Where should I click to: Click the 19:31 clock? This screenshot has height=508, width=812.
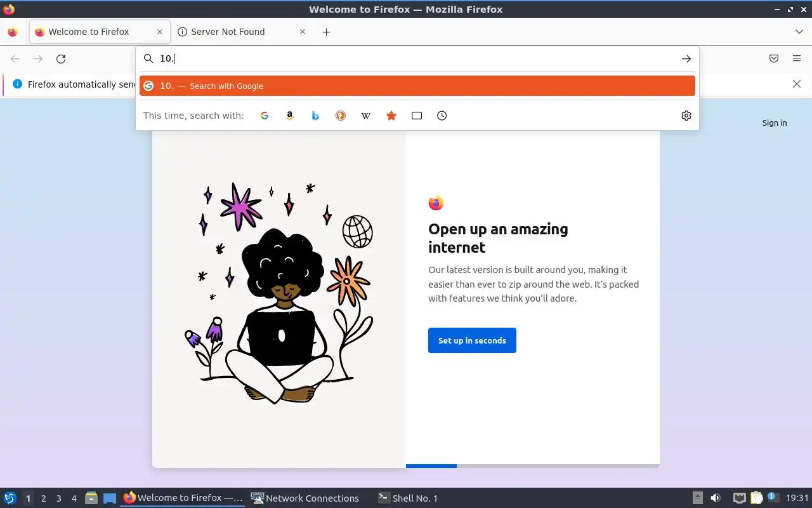[x=797, y=498]
